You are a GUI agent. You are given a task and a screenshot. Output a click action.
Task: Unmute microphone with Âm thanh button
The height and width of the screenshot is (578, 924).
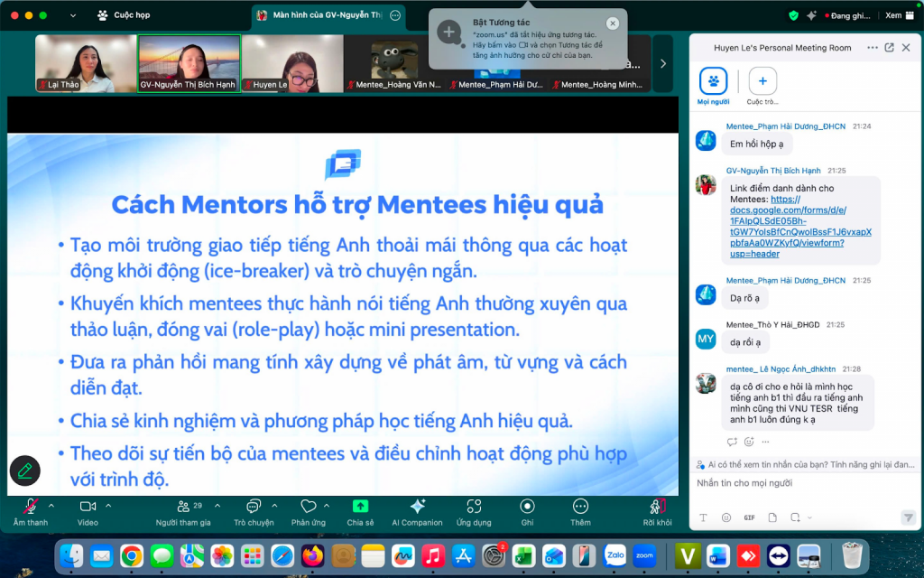point(31,507)
